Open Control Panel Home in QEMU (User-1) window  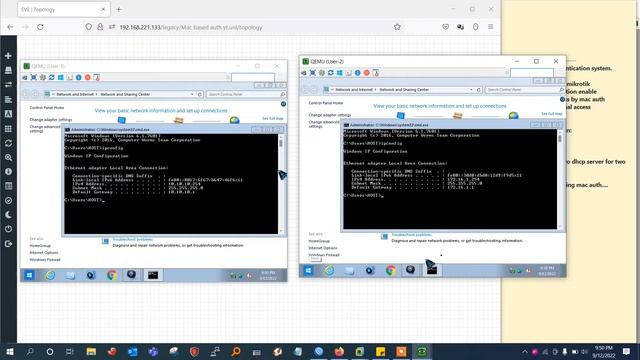click(x=47, y=108)
